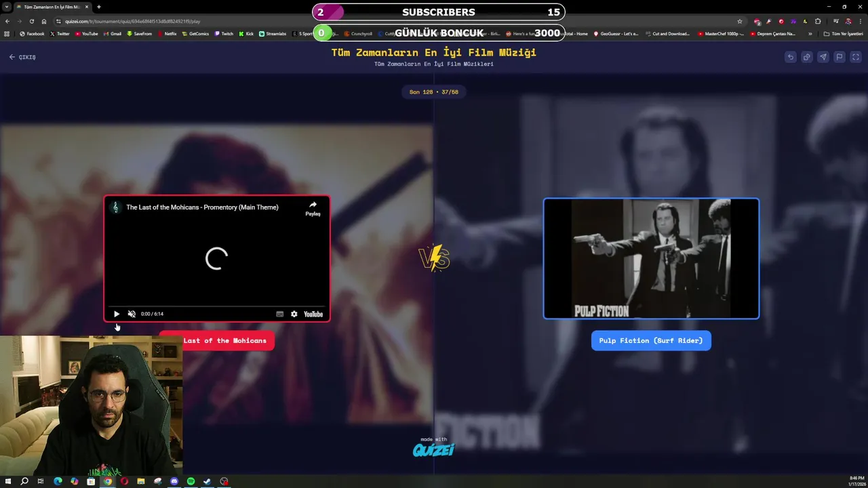Click the paper-plane send icon
Screen dimensions: 868x488
(x=823, y=57)
